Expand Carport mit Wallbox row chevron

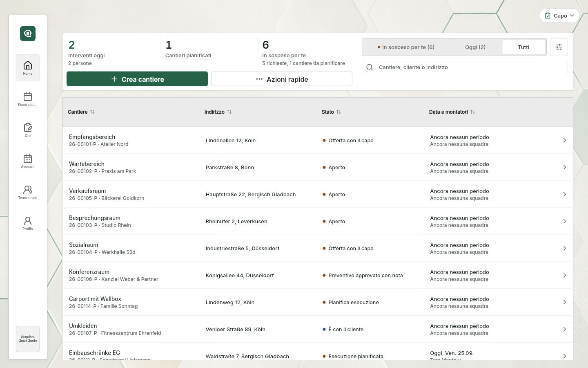(x=565, y=302)
